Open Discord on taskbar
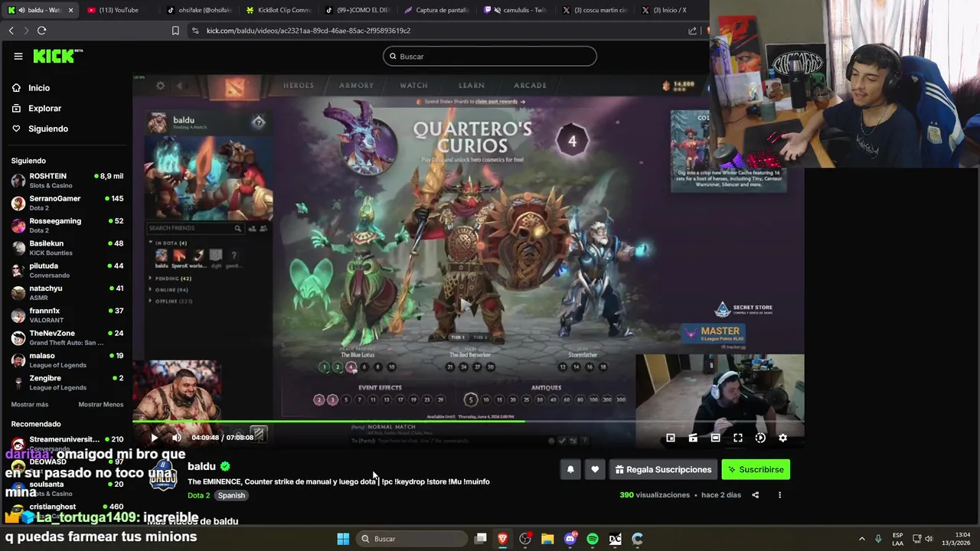 [x=570, y=539]
